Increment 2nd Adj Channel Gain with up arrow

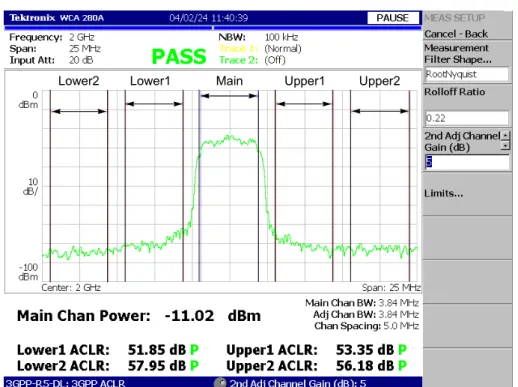pos(506,135)
